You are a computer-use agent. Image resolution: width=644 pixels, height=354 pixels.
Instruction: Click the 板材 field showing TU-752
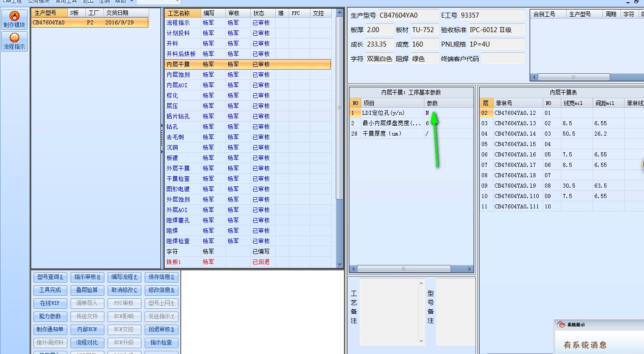[x=424, y=30]
